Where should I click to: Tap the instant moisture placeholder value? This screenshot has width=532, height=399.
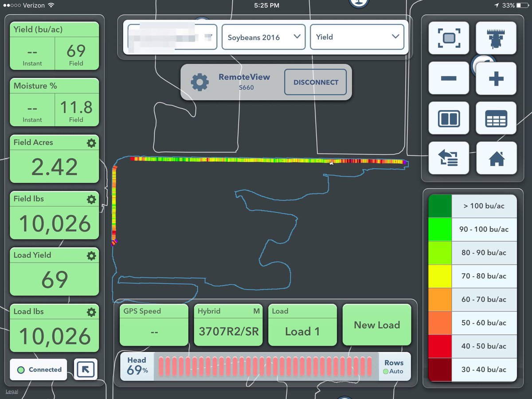32,108
